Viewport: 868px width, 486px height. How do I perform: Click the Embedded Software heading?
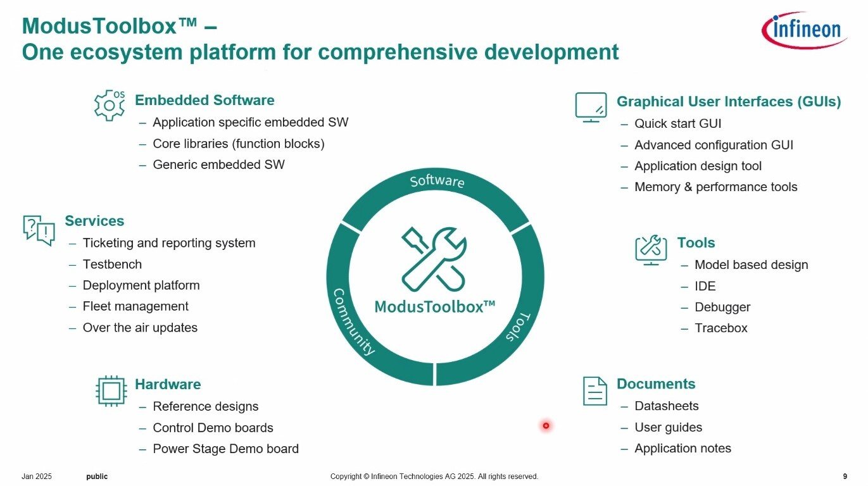204,101
